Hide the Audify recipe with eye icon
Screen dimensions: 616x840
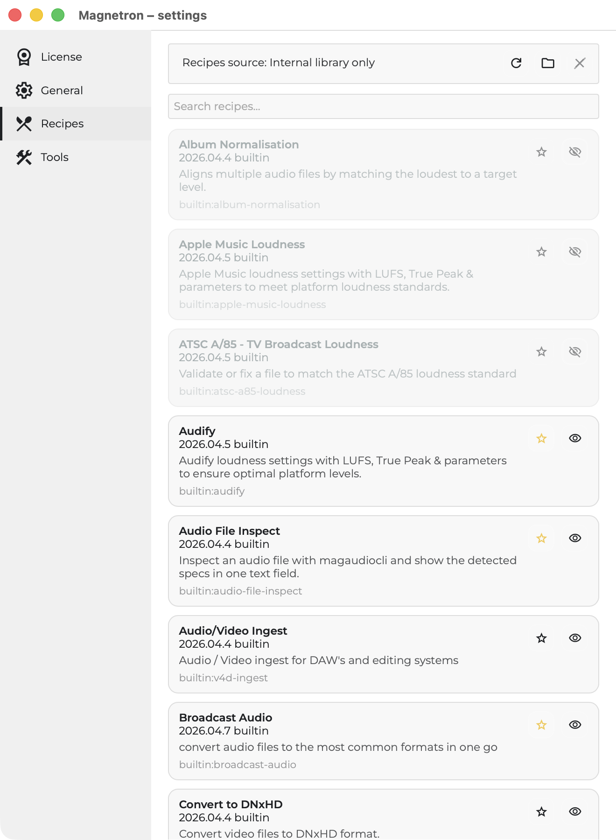coord(575,439)
